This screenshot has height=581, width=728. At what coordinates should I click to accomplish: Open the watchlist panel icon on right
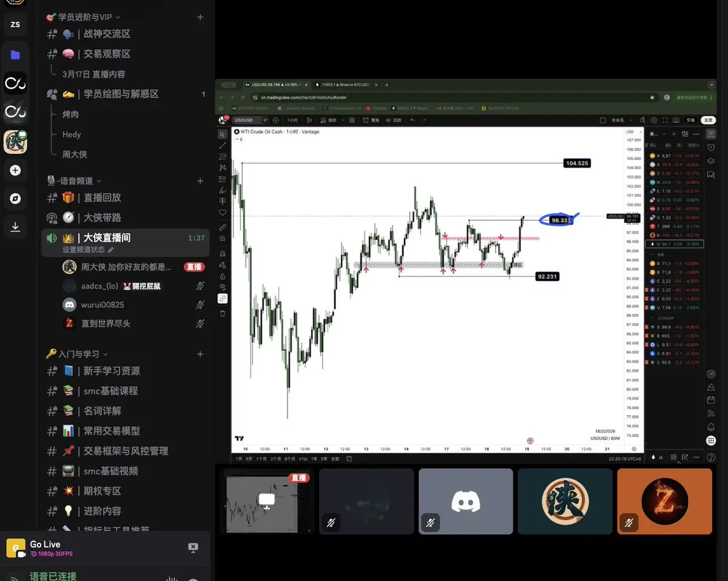coord(711,134)
